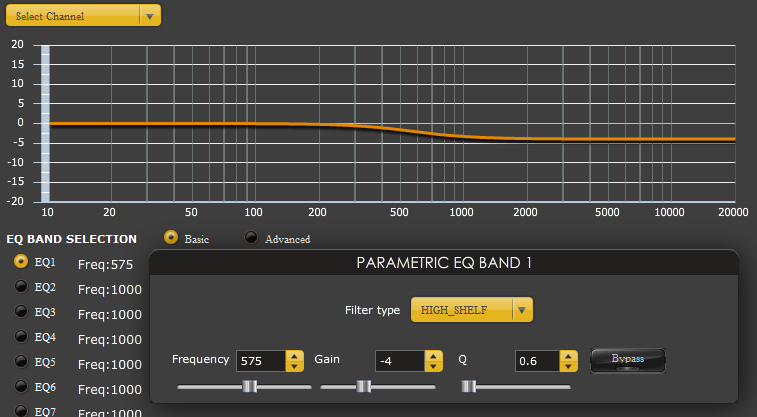This screenshot has height=417, width=757.
Task: Click the Q value field
Action: tap(537, 361)
